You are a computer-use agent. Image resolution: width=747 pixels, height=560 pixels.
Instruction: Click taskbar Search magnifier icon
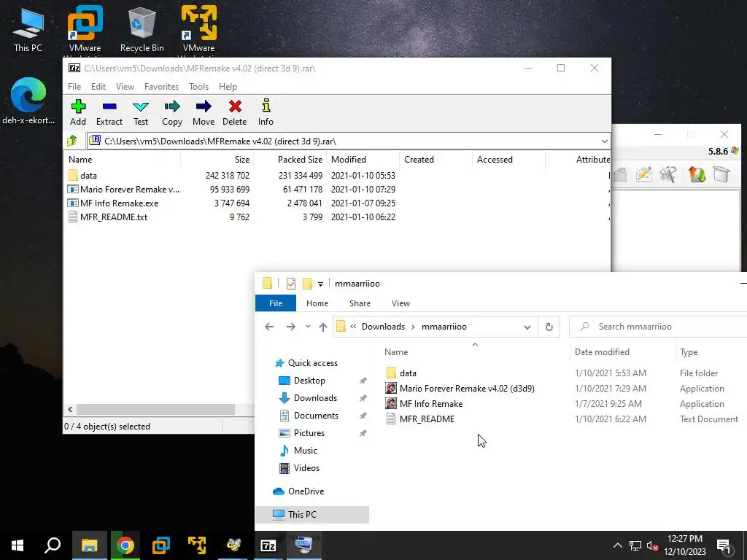pos(53,545)
